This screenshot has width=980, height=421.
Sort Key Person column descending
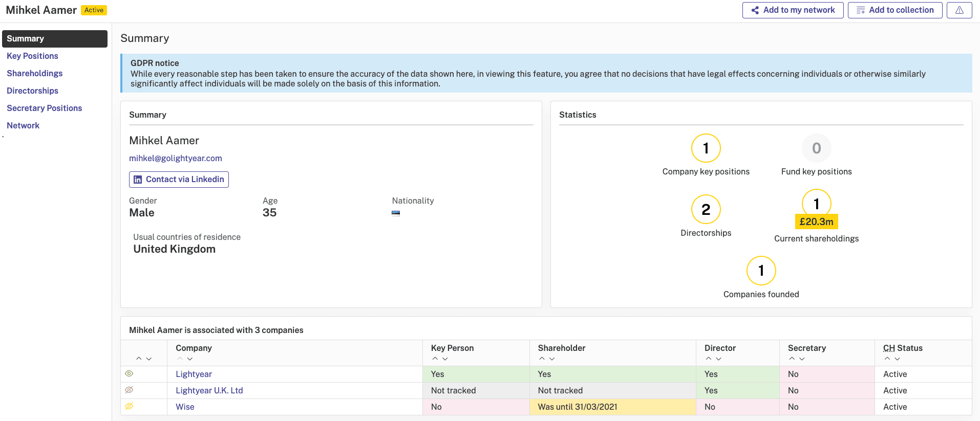pos(445,359)
